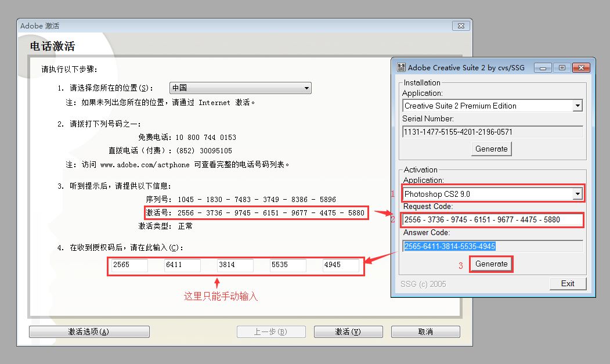Screen dimensions: 610x364
Task: Close the Adobe 激活 dialog window
Action: [x=460, y=26]
